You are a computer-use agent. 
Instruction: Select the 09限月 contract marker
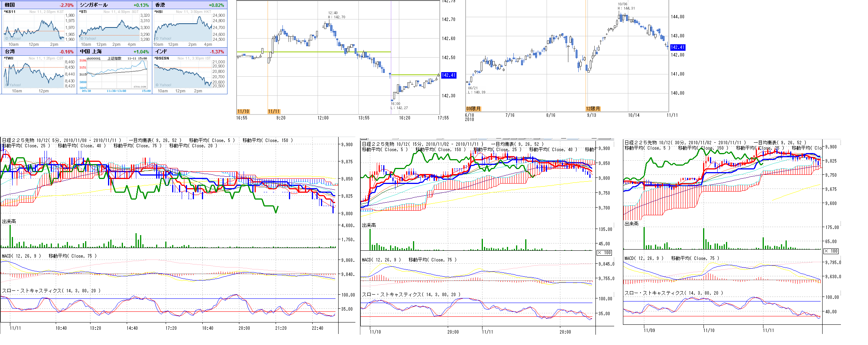pos(473,109)
